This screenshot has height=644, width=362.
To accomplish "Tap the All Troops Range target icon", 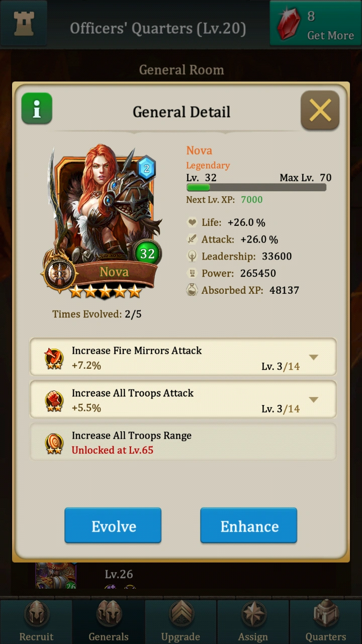I will [54, 443].
